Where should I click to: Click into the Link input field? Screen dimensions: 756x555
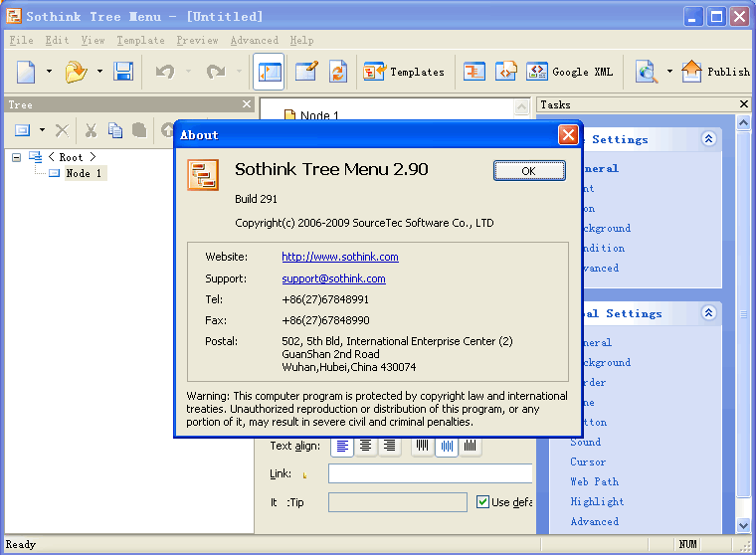[430, 474]
